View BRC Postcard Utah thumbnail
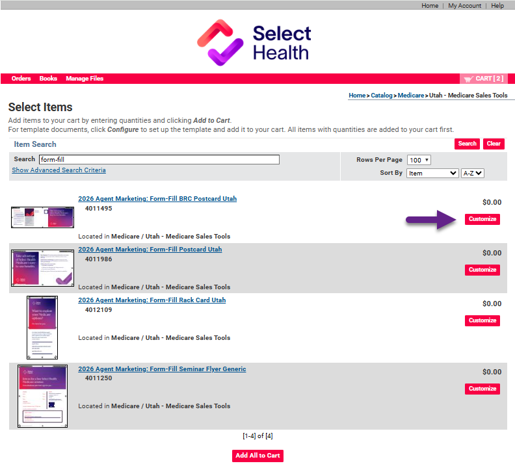Screen dimensions: 515x468 point(42,217)
